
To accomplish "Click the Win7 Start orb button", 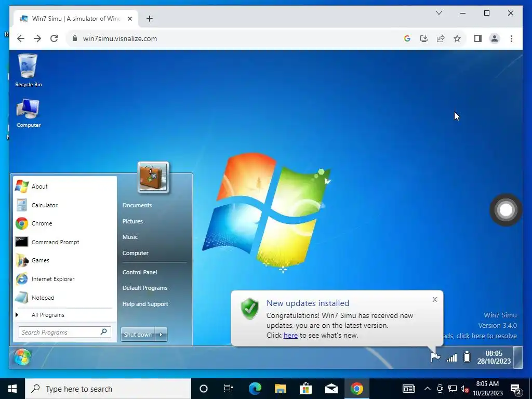I will click(x=23, y=357).
